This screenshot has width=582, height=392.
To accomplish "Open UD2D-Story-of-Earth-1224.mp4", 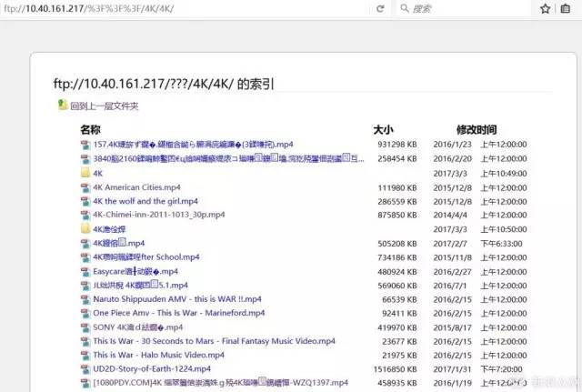I will [x=152, y=368].
